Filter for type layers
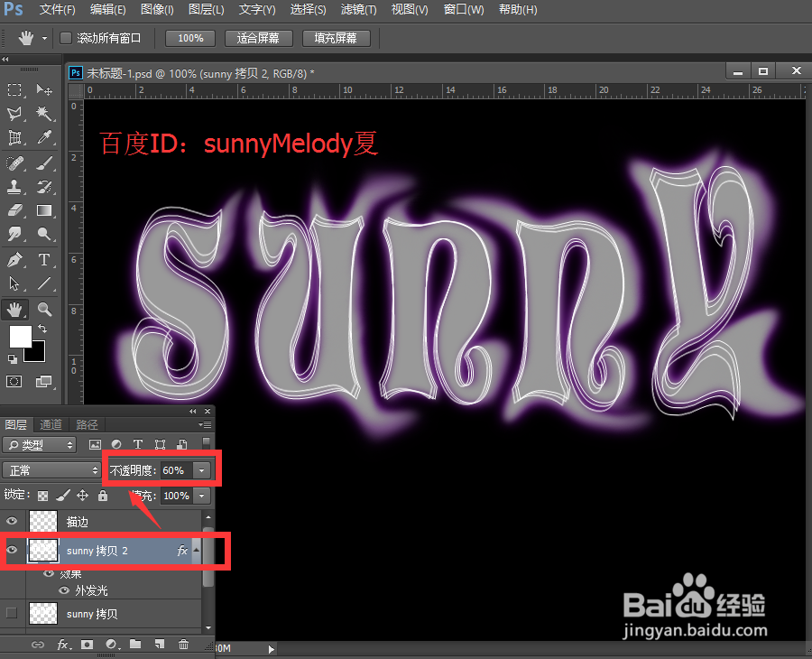 click(138, 444)
